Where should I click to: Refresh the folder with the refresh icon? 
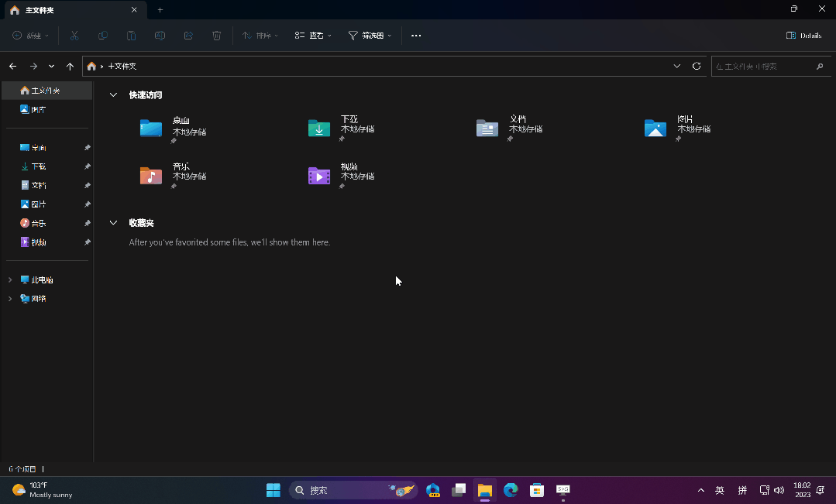[696, 66]
